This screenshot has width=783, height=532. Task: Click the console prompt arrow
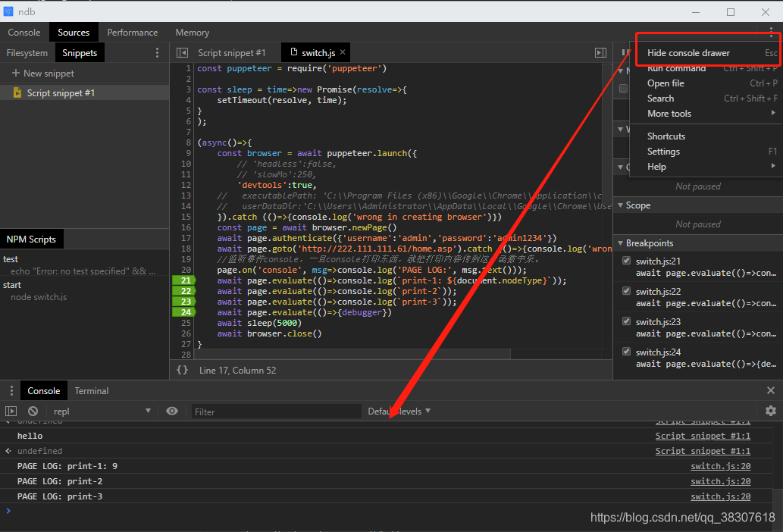[x=8, y=511]
